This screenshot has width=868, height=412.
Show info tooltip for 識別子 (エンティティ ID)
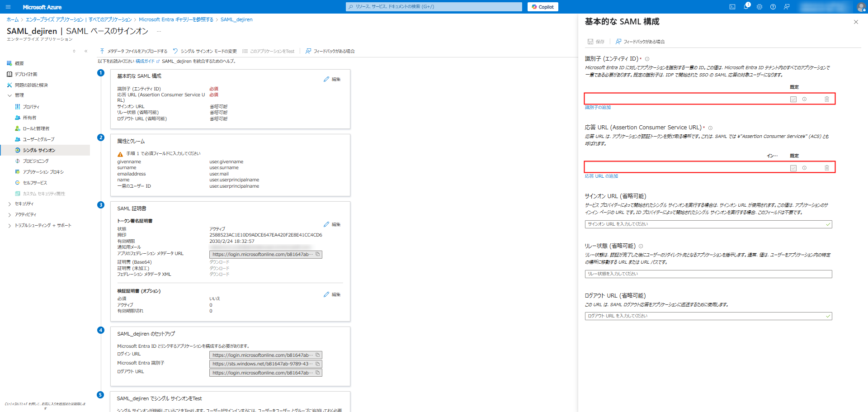click(647, 59)
